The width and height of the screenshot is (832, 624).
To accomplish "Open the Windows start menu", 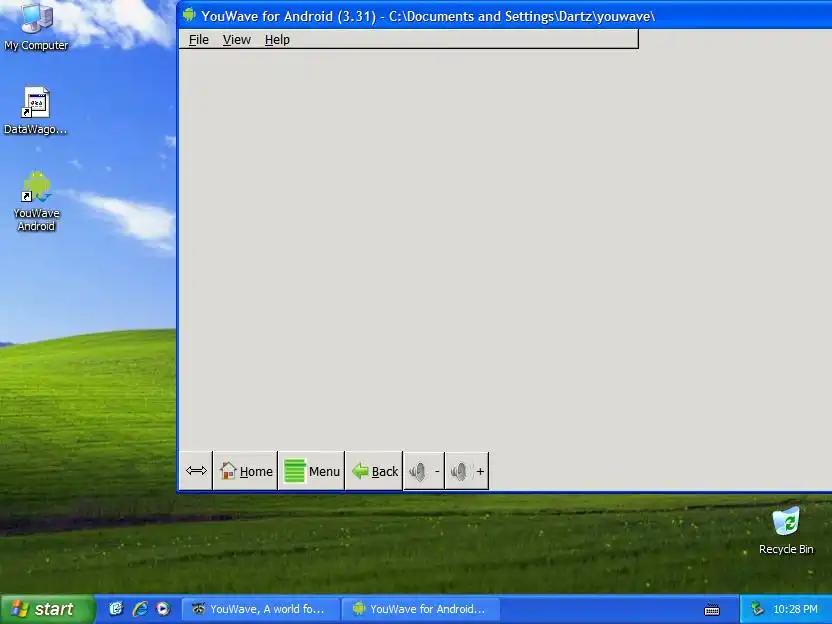I will coord(47,609).
